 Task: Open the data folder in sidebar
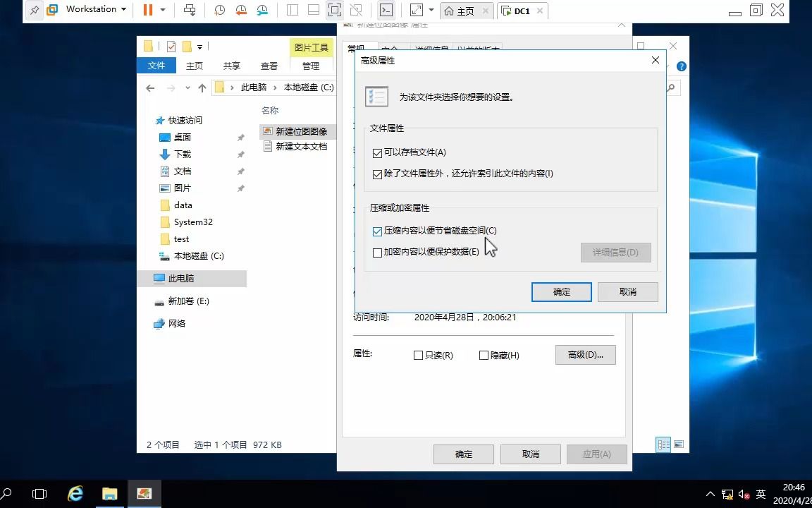click(x=183, y=205)
